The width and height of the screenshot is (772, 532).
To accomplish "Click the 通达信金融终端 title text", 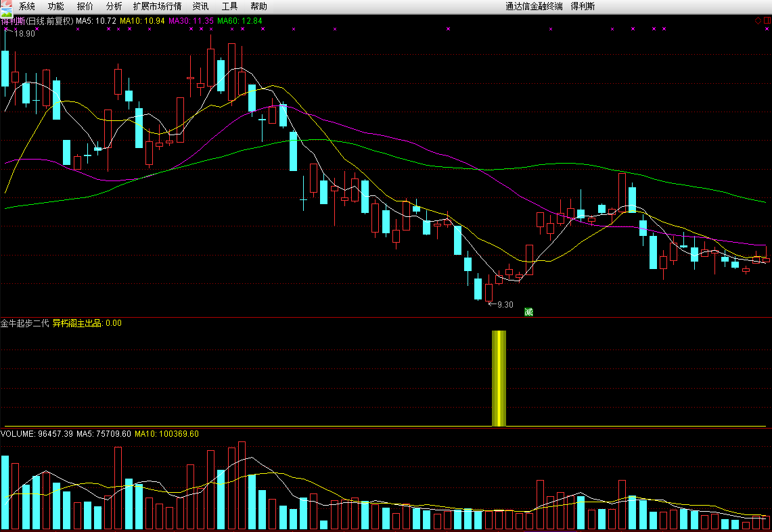I will 534,6.
